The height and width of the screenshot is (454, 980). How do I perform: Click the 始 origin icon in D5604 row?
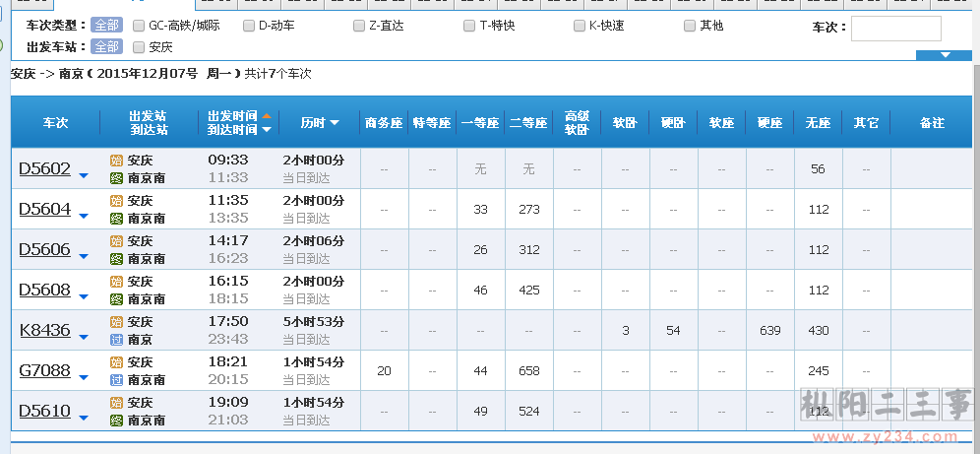116,201
